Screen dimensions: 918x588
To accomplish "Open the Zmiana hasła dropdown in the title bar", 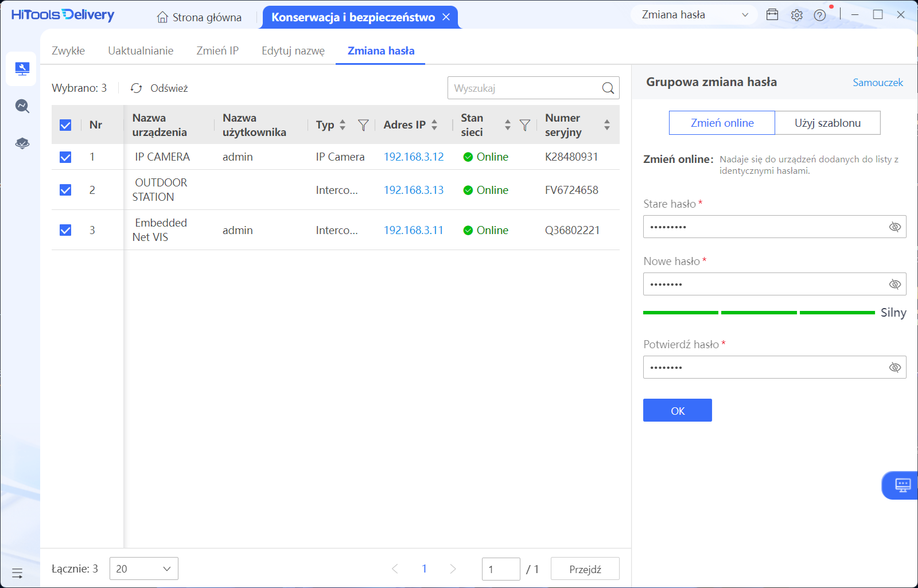I will (x=694, y=15).
